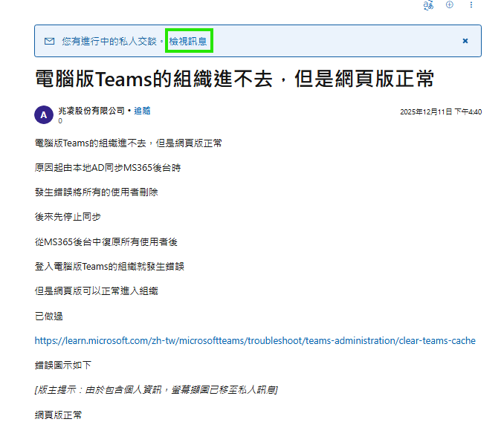Screen dimensions: 504x422
Task: Click the text 從MS365後台中復原所有使用者後
Action: 106,241
